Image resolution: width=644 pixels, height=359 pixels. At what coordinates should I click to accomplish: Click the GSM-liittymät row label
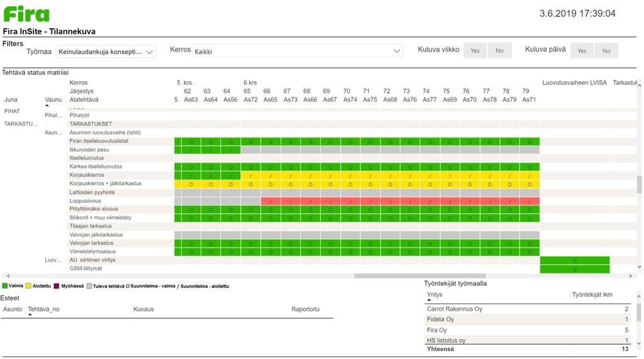[x=86, y=268]
